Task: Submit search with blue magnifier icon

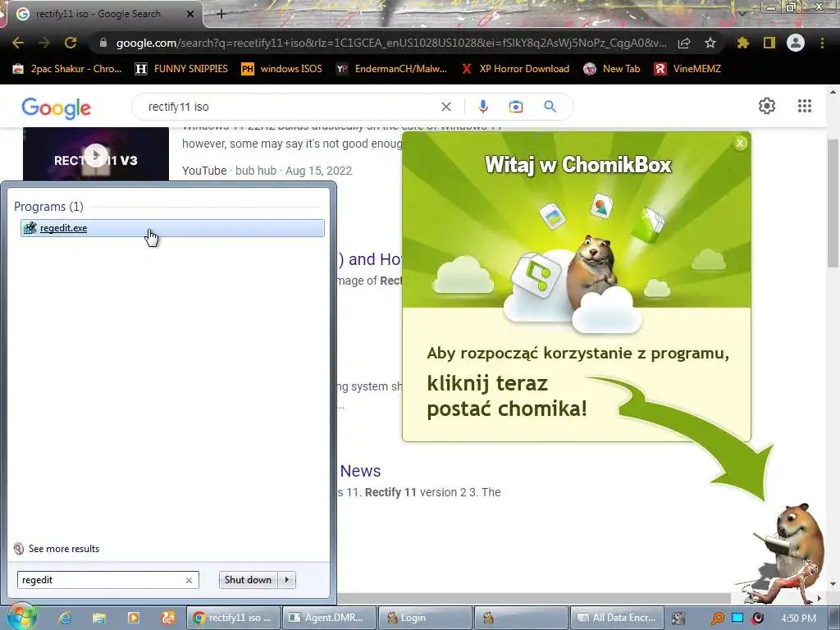Action: tap(550, 107)
